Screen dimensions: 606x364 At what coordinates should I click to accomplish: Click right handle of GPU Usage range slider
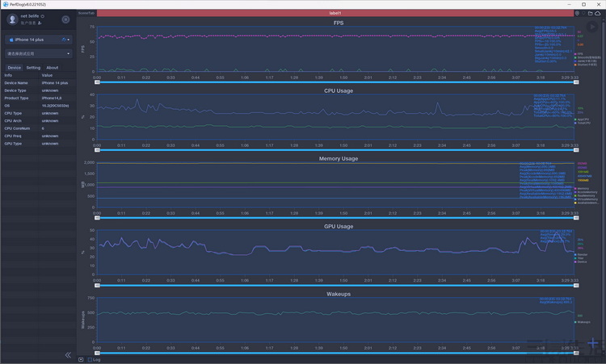576,285
